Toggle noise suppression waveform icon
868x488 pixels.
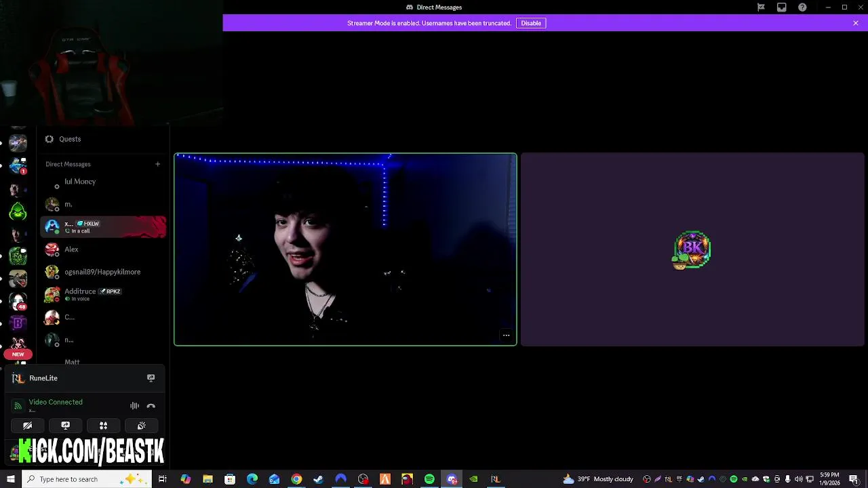134,406
